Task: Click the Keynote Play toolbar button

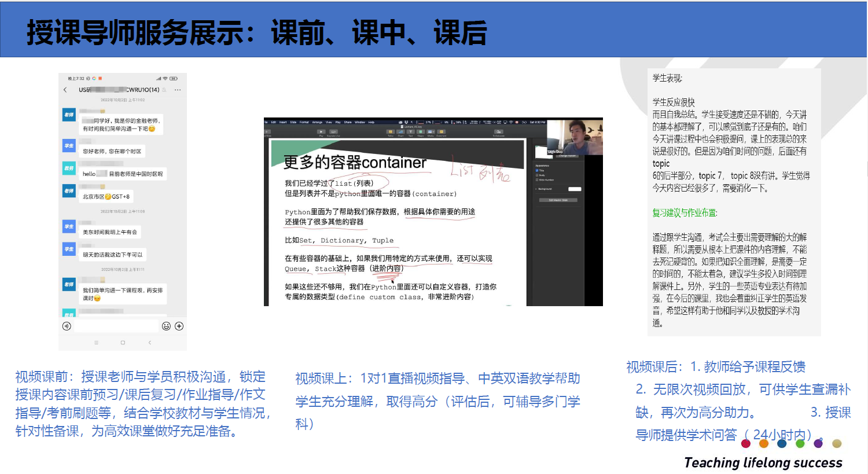Action: 321,132
